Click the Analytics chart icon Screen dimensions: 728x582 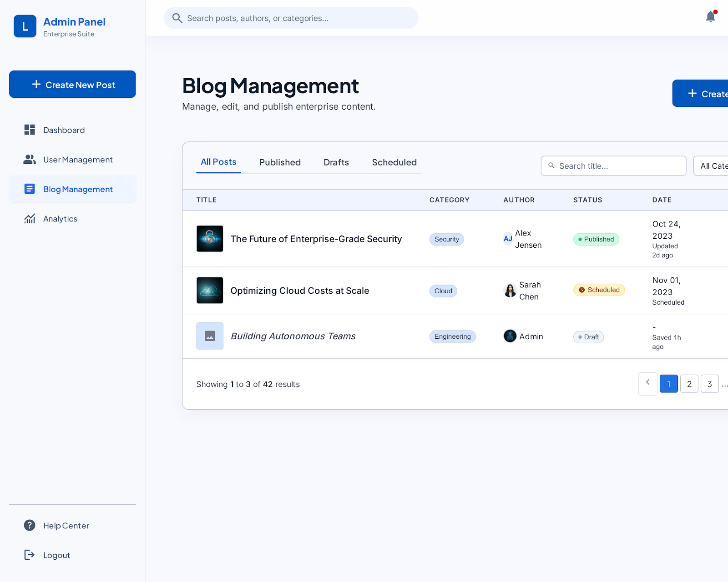pyautogui.click(x=30, y=219)
